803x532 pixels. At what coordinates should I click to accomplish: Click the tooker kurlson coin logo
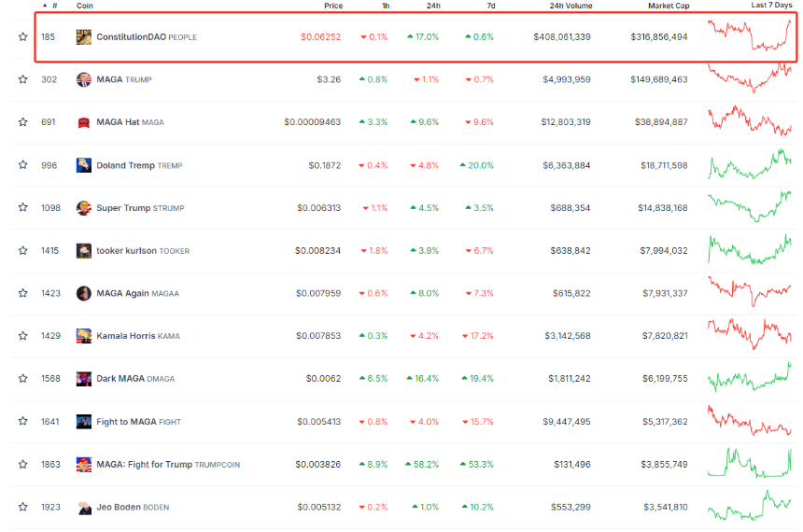[83, 251]
